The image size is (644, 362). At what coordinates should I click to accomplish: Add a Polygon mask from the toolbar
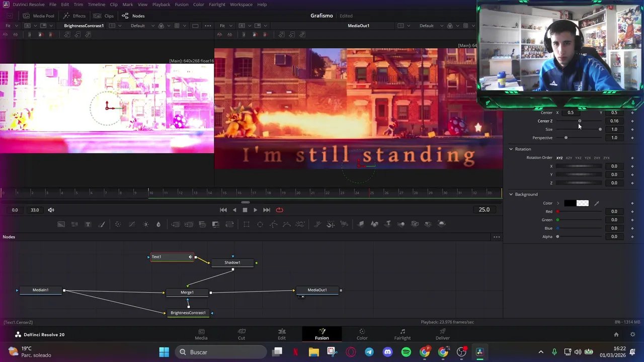(274, 224)
